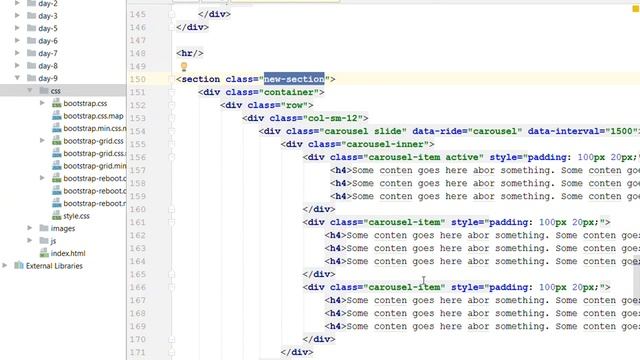Click the yellow intention lightbulb icon
The height and width of the screenshot is (360, 640).
pos(184,66)
